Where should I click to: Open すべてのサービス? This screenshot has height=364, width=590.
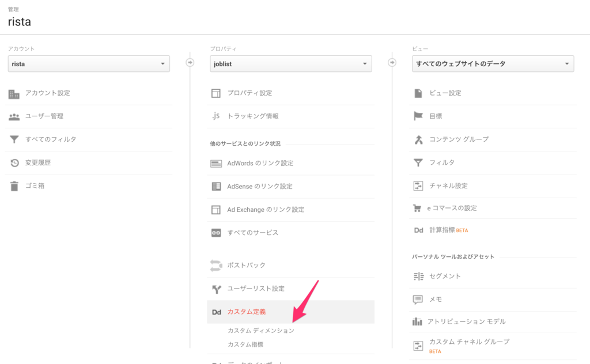tap(253, 233)
